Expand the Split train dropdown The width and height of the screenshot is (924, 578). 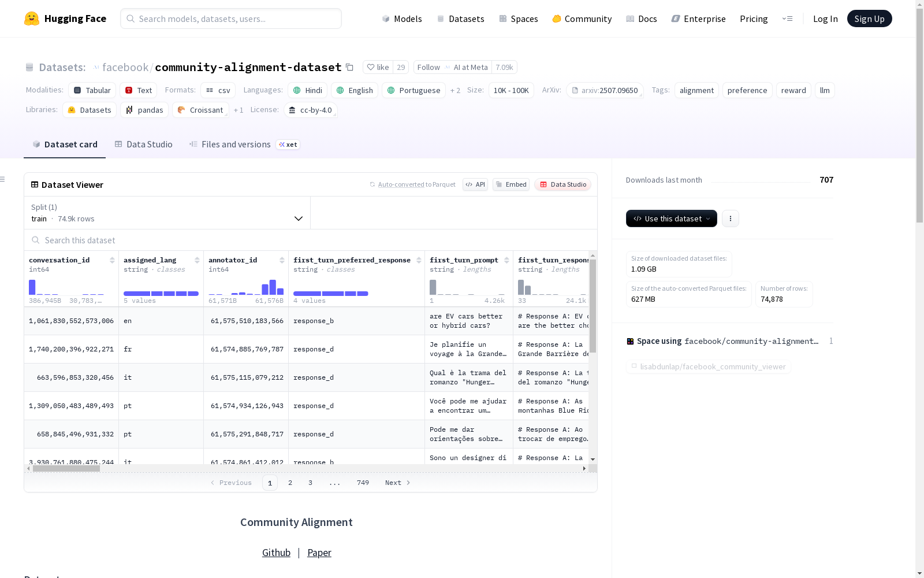click(167, 213)
